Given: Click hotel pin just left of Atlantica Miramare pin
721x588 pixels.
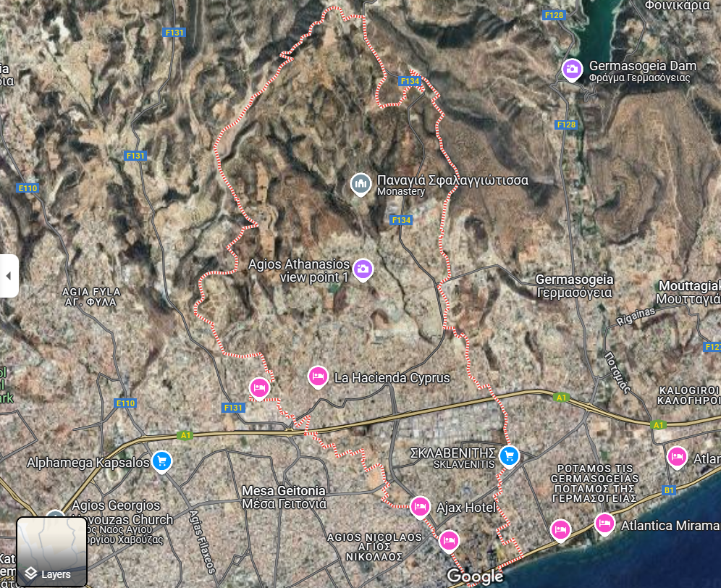Looking at the screenshot, I should [560, 530].
